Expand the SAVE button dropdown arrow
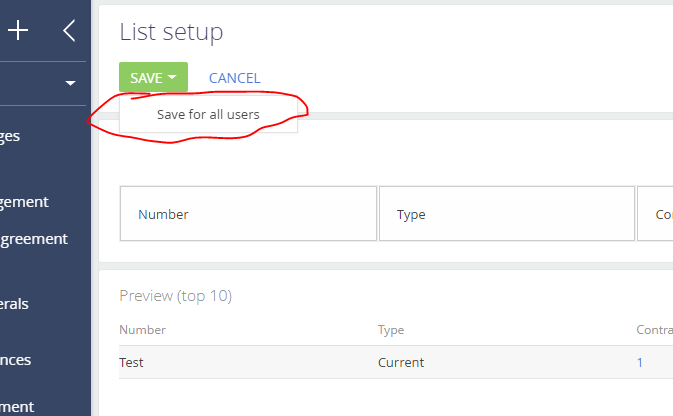This screenshot has height=416, width=673. coord(172,77)
